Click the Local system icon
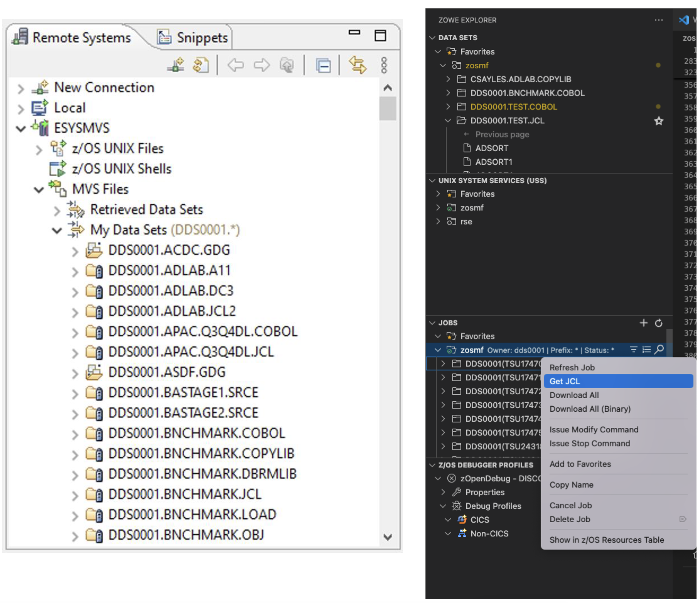This screenshot has width=700, height=603. [40, 108]
